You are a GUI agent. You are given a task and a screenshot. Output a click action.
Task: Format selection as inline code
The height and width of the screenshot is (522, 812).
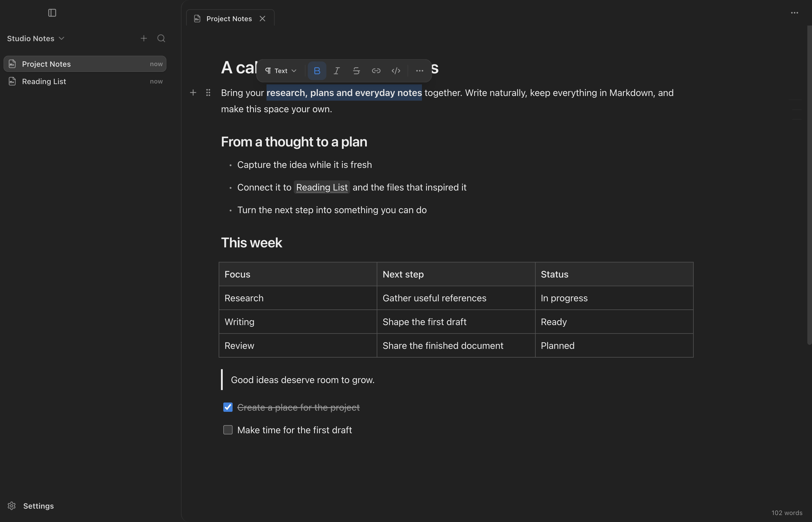coord(396,70)
